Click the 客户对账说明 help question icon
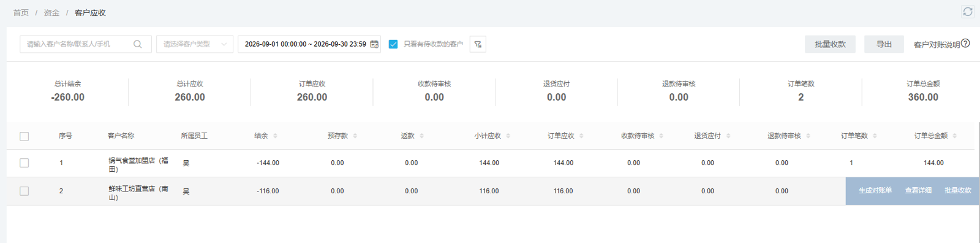This screenshot has height=243, width=980. tap(965, 43)
